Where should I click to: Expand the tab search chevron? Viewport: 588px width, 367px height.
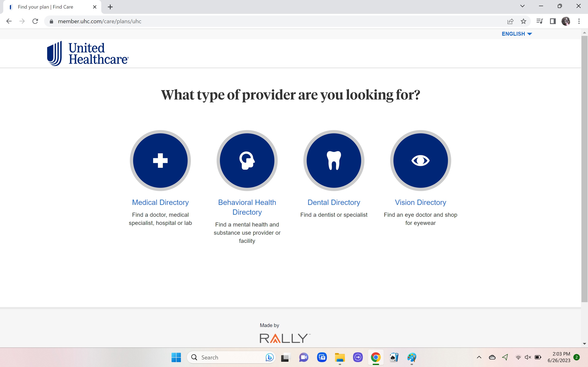click(x=522, y=6)
